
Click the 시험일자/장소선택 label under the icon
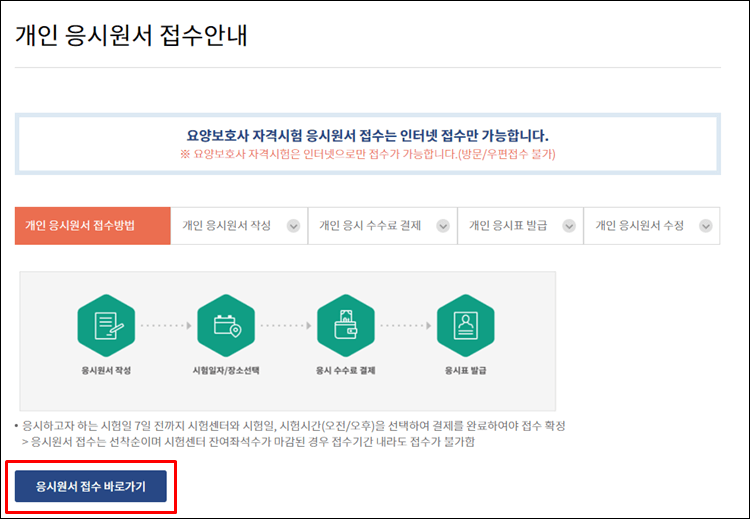[226, 370]
